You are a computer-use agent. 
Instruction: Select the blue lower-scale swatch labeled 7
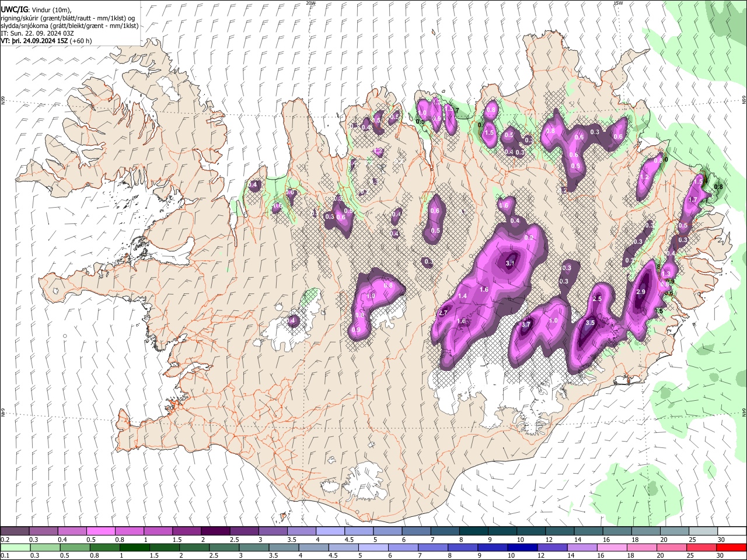432,547
